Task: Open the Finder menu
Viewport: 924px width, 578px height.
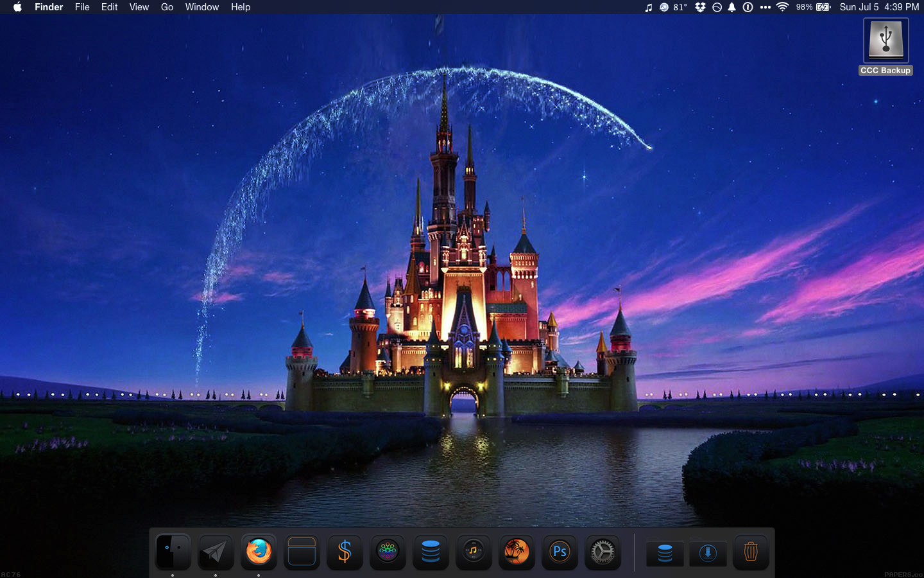Action: point(49,7)
